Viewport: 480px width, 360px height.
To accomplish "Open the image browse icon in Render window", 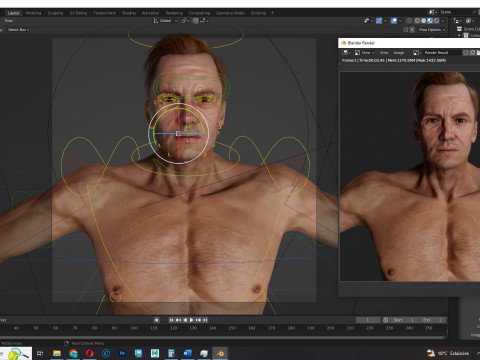I will coord(417,53).
